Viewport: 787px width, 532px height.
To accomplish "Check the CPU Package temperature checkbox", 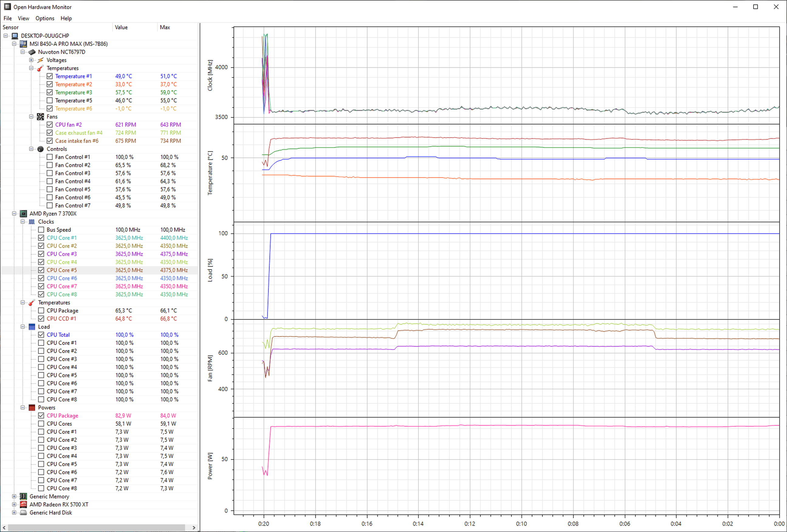I will [41, 311].
